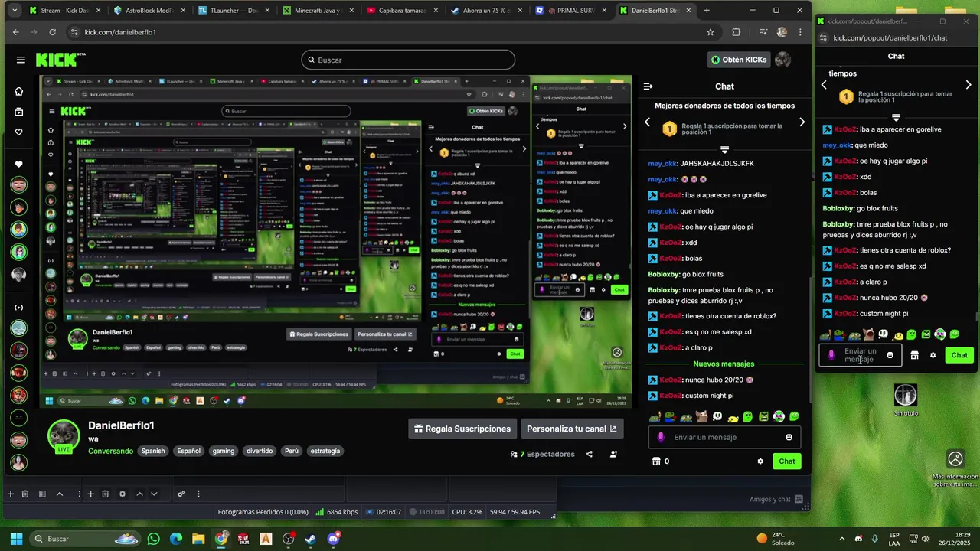The height and width of the screenshot is (551, 980).
Task: Go to Kick home in left sidebar
Action: pos(19,92)
